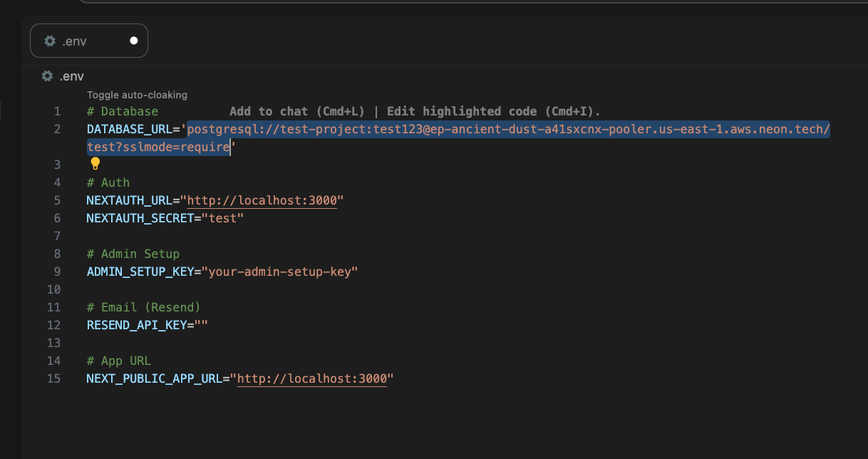Image resolution: width=868 pixels, height=459 pixels.
Task: Click the NEXT_PUBLIC_APP_URL localhost link
Action: pos(313,378)
